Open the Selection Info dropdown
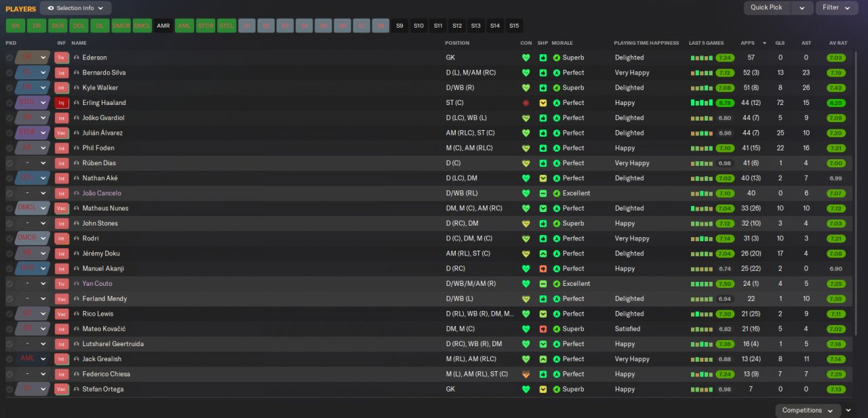The height and width of the screenshot is (418, 868). click(x=76, y=8)
